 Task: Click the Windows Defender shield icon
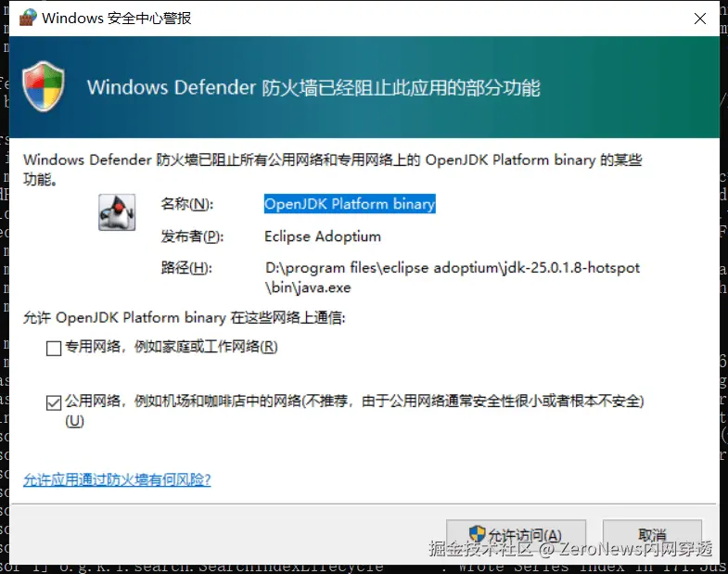(44, 87)
